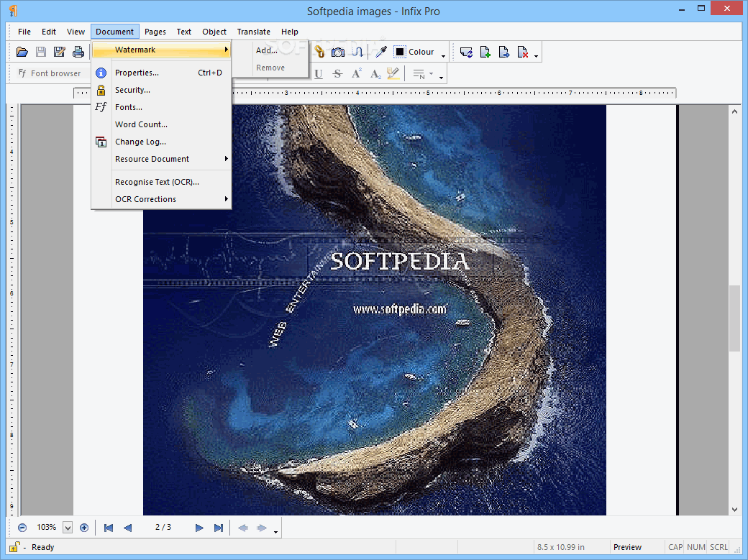Viewport: 748px width, 560px height.
Task: Go to the first page
Action: pos(109,528)
